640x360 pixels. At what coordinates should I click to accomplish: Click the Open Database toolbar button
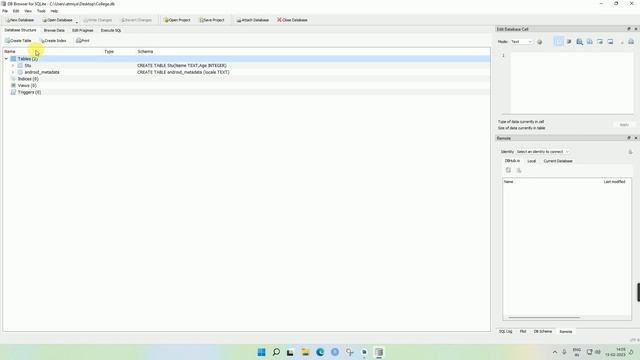point(57,20)
